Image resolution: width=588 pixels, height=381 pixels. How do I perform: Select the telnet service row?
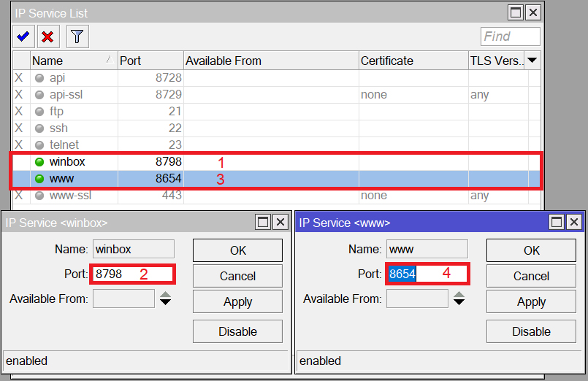coord(276,145)
